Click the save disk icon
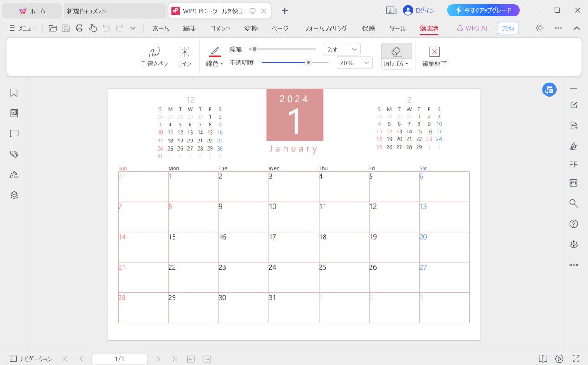588x365 pixels. click(66, 28)
